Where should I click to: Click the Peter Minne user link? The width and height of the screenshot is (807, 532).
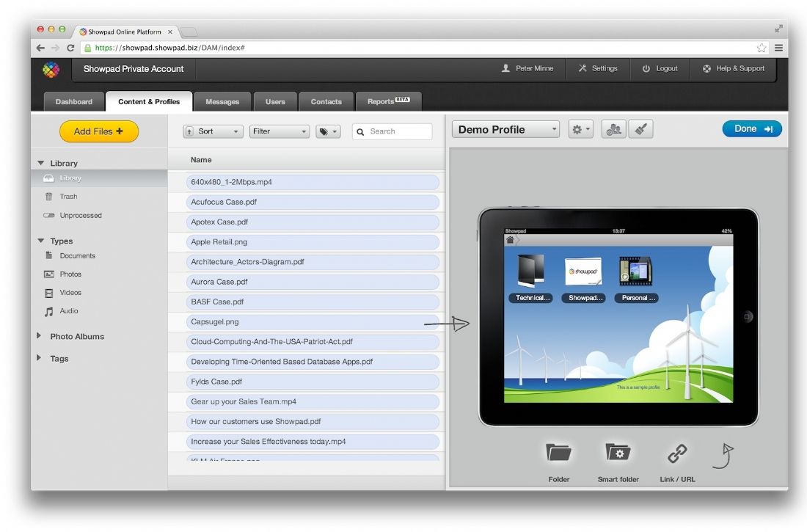(527, 68)
